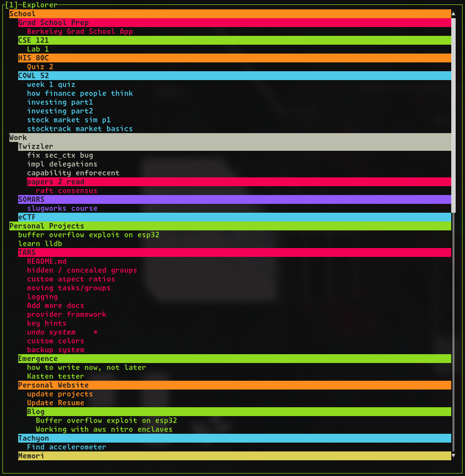This screenshot has height=476, width=465.
Task: Select the Blog group
Action: pos(239,412)
